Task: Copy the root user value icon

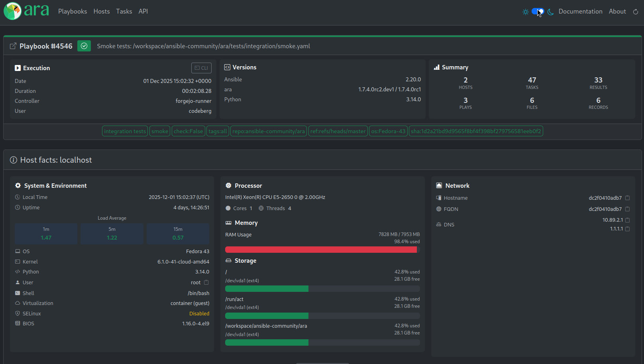Action: tap(206, 282)
